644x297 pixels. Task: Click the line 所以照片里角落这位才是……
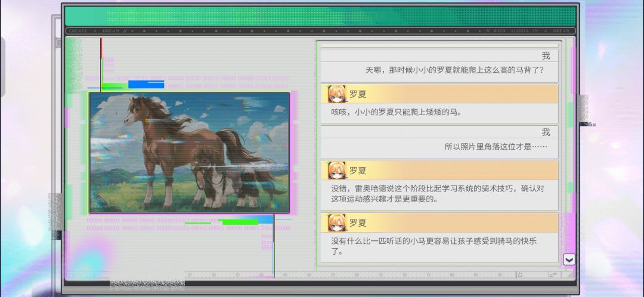496,147
